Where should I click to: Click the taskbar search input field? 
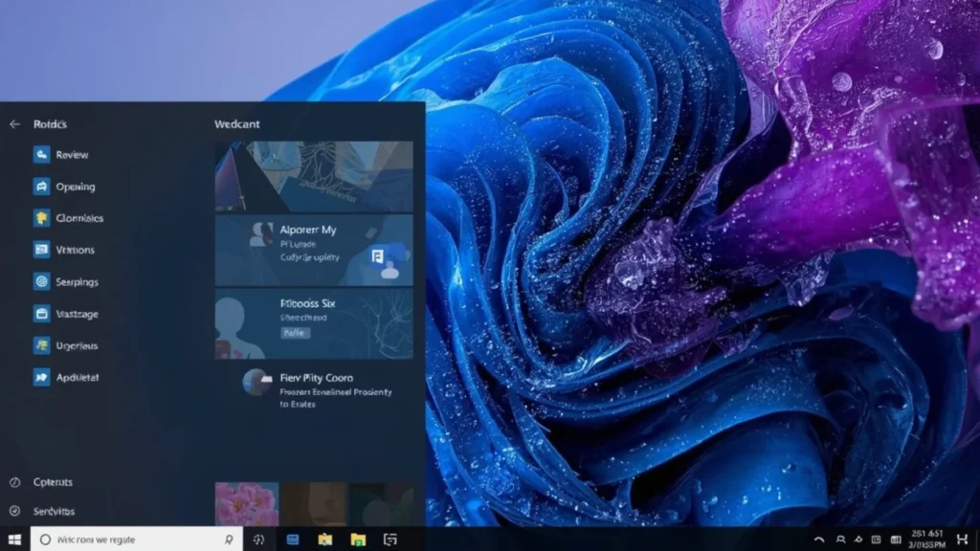point(136,540)
